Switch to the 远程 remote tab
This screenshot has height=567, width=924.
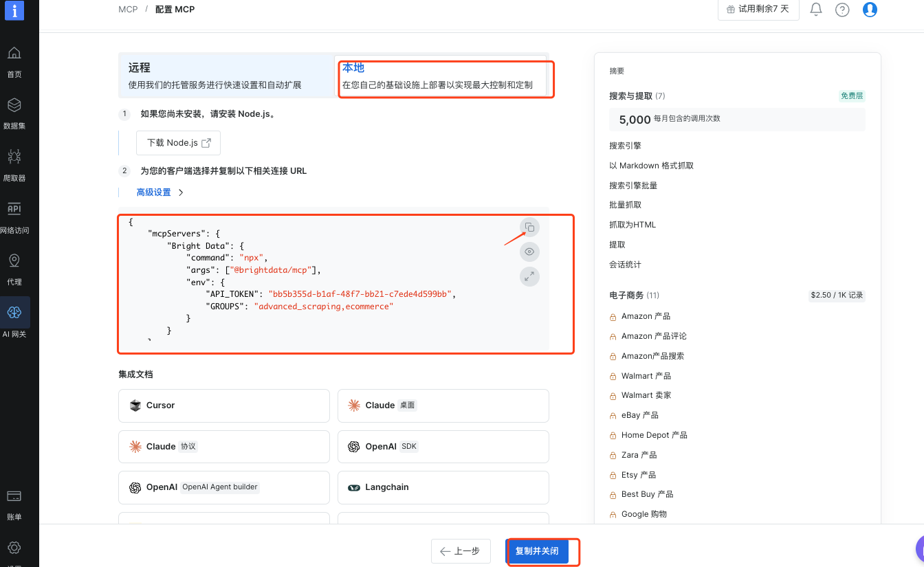click(226, 76)
